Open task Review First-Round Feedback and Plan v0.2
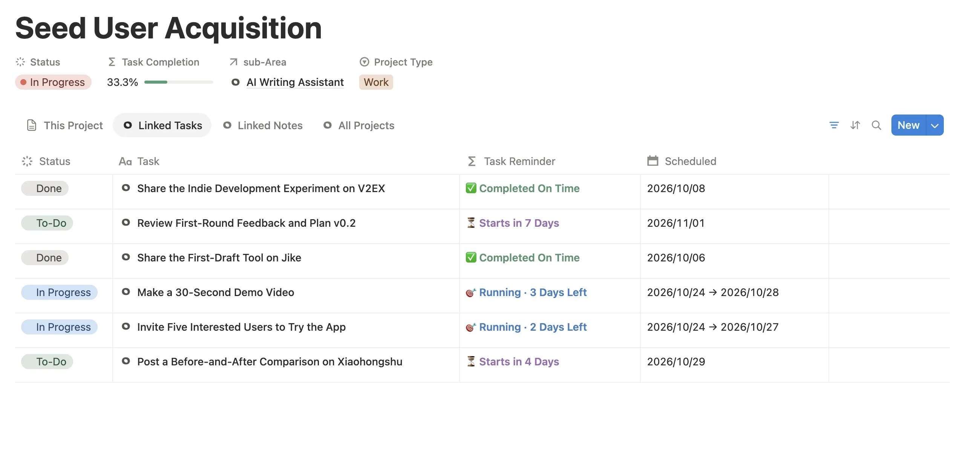 click(x=246, y=223)
